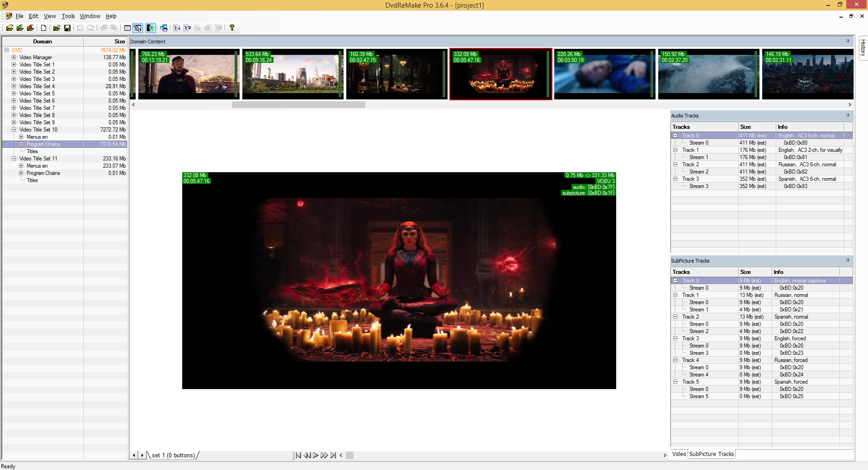Screen dimensions: 868x470
Task: Click the preview seek slider handle
Action: (349, 455)
